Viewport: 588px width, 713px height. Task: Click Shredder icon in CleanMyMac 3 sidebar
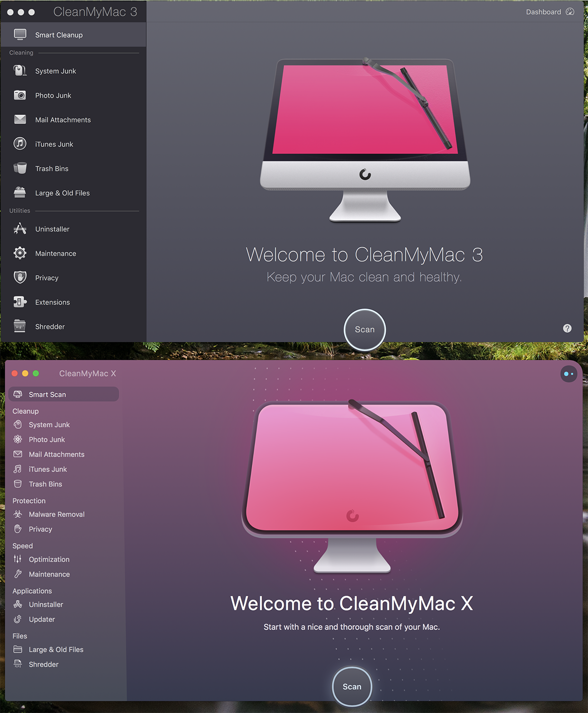20,326
